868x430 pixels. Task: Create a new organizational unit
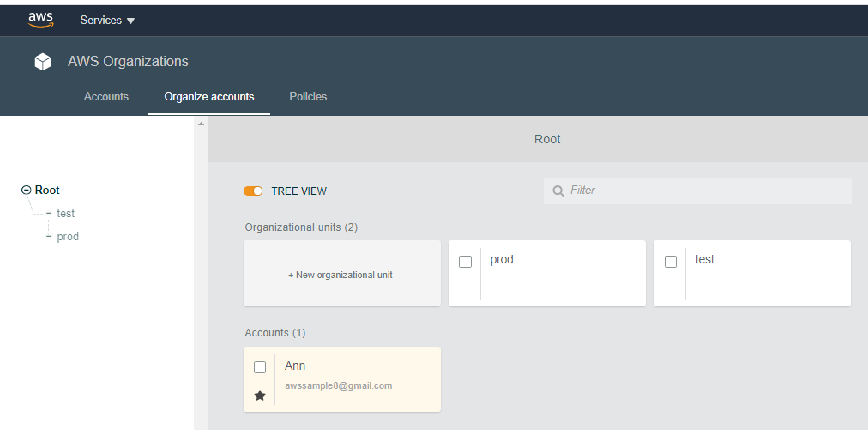click(x=341, y=275)
